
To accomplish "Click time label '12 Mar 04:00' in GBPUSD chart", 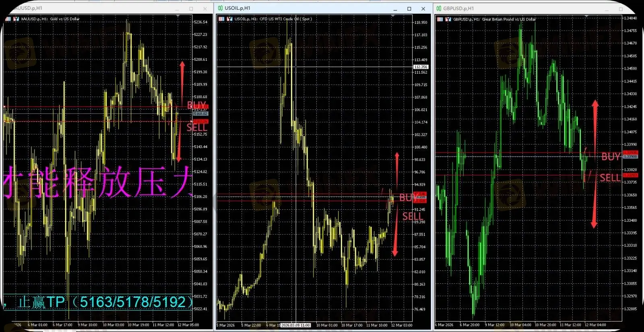I will point(595,325).
